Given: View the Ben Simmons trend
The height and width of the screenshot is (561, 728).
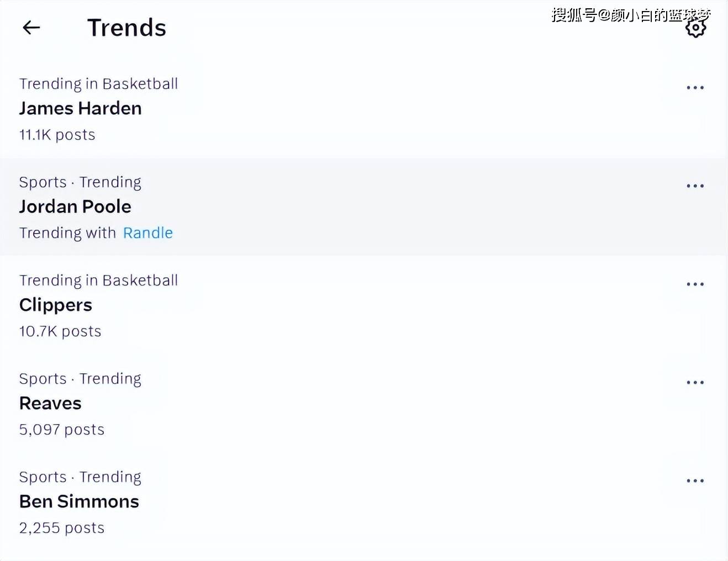Looking at the screenshot, I should 79,501.
